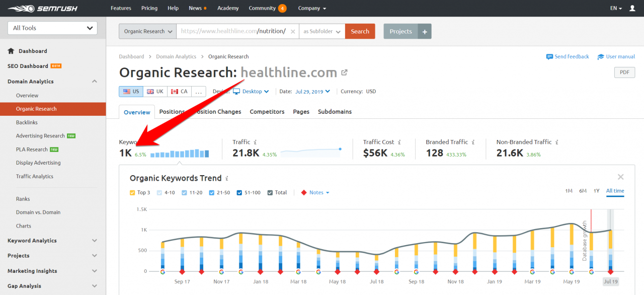This screenshot has height=295, width=644.
Task: Switch to the Competitors tab
Action: 267,112
